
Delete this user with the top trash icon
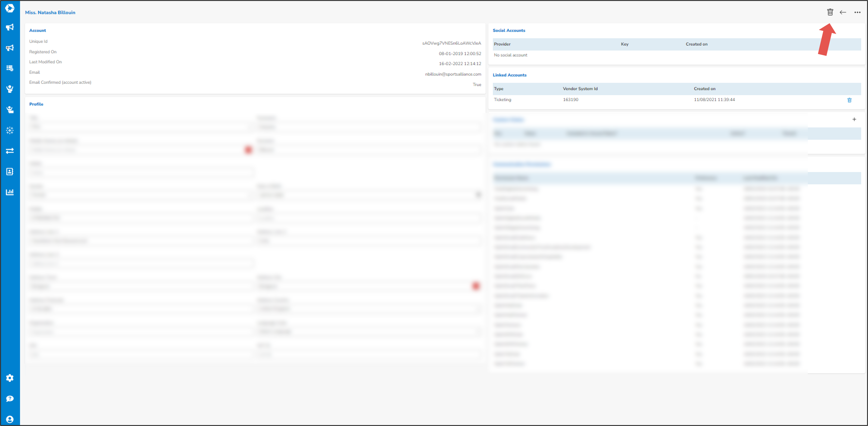click(830, 12)
